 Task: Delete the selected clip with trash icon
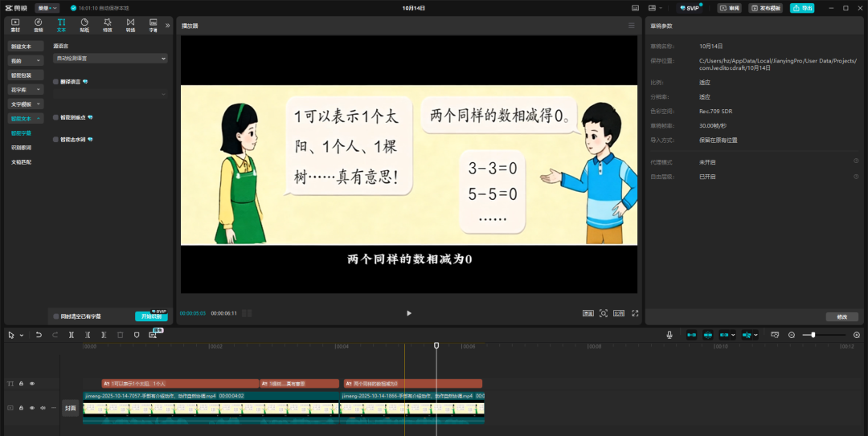point(120,335)
